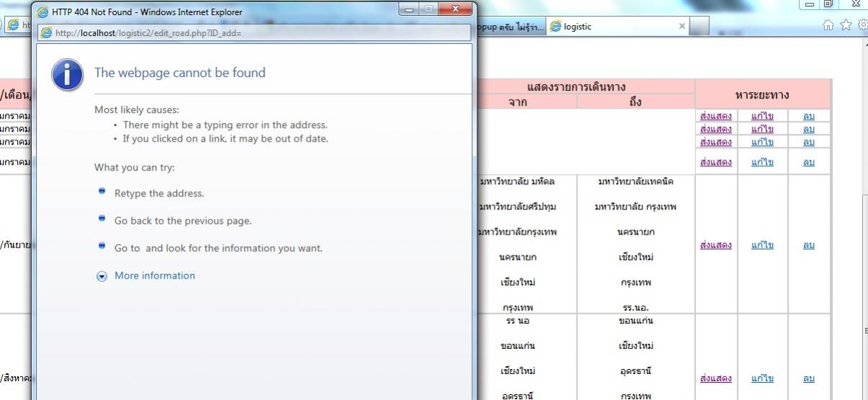Click the cell มหาวิทยาลัย มหิดล
The width and height of the screenshot is (868, 400).
(x=518, y=181)
